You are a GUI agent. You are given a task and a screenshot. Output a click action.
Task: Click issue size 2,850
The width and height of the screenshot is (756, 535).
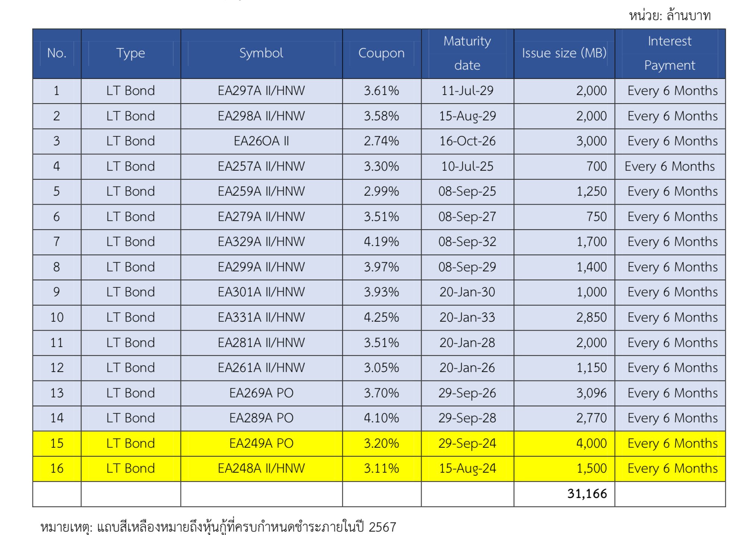click(x=591, y=318)
